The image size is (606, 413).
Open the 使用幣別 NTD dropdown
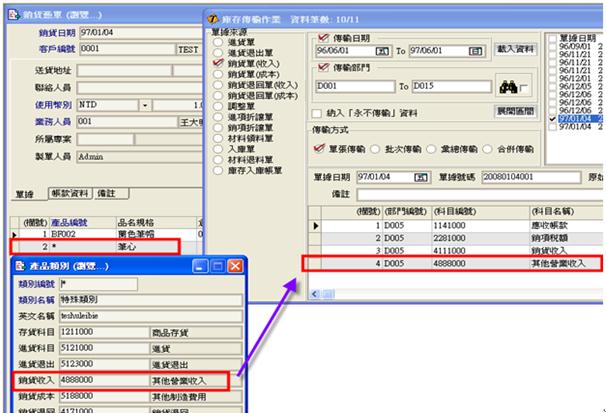coord(144,104)
